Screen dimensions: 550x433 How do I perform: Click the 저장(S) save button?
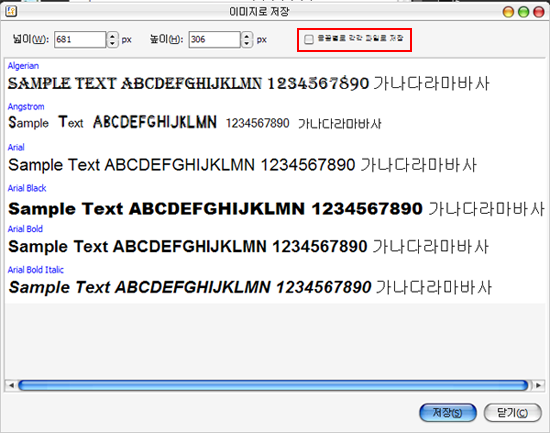(448, 412)
